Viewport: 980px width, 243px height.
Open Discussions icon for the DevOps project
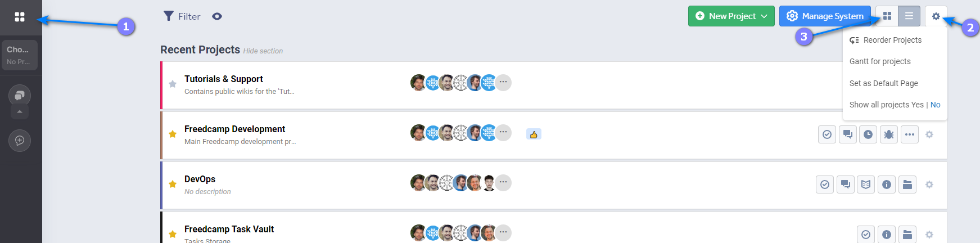845,184
